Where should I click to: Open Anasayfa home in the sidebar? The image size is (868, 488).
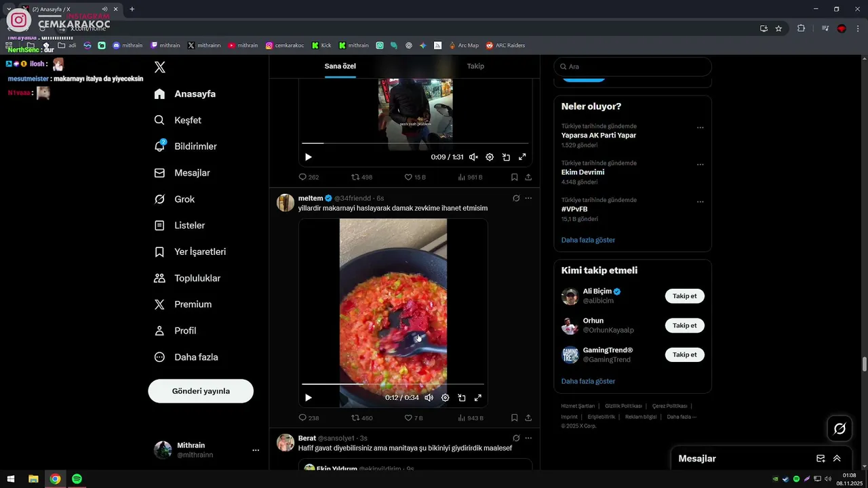click(x=185, y=94)
